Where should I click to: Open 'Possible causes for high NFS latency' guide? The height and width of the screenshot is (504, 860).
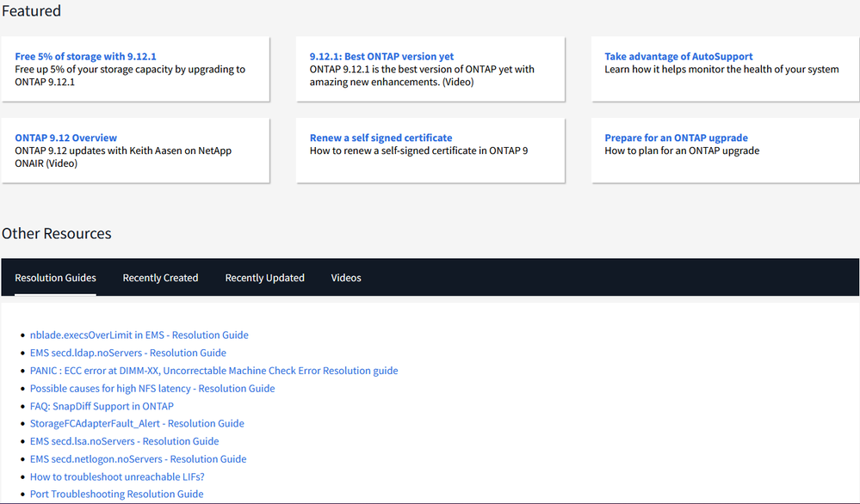152,389
